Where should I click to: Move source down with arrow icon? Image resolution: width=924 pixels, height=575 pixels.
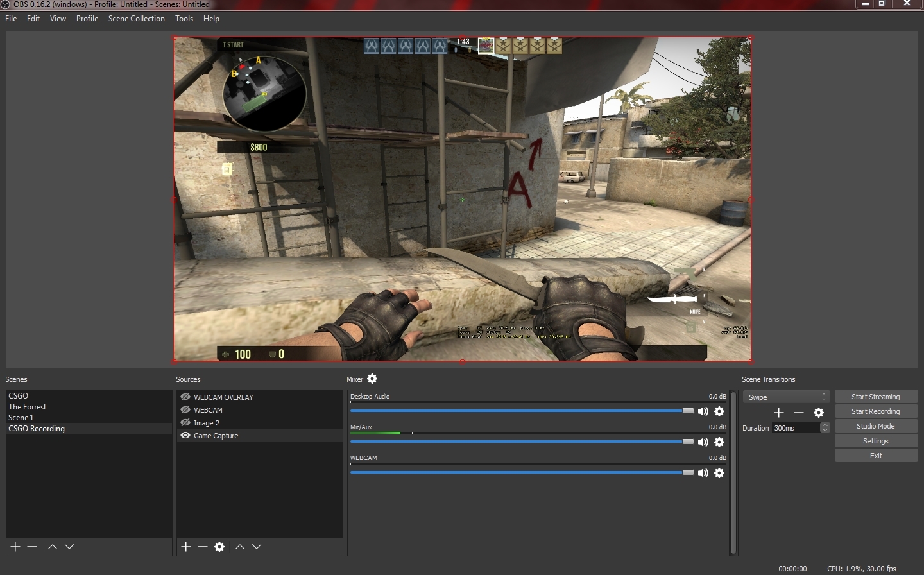click(x=257, y=547)
